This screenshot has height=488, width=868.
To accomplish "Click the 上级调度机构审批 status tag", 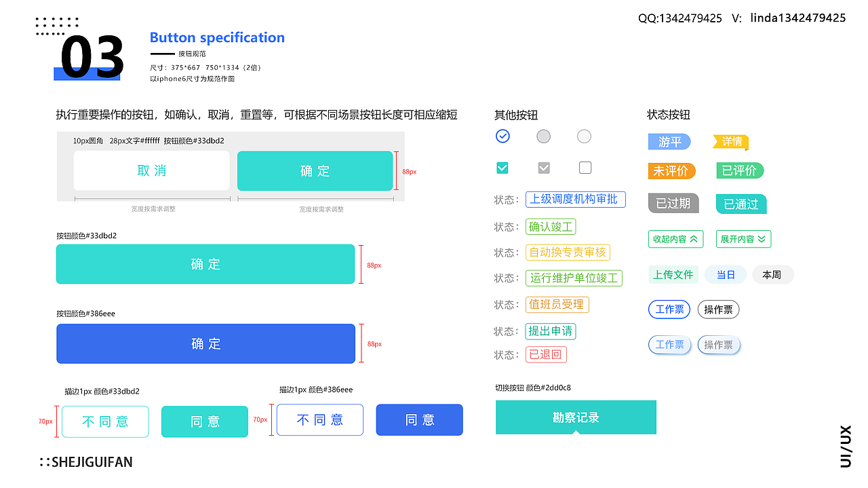I will coord(576,199).
